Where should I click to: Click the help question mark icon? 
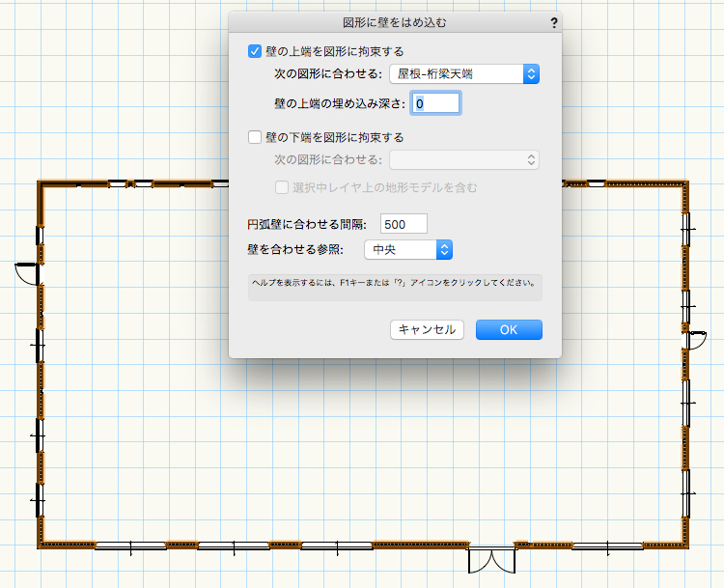tap(554, 23)
